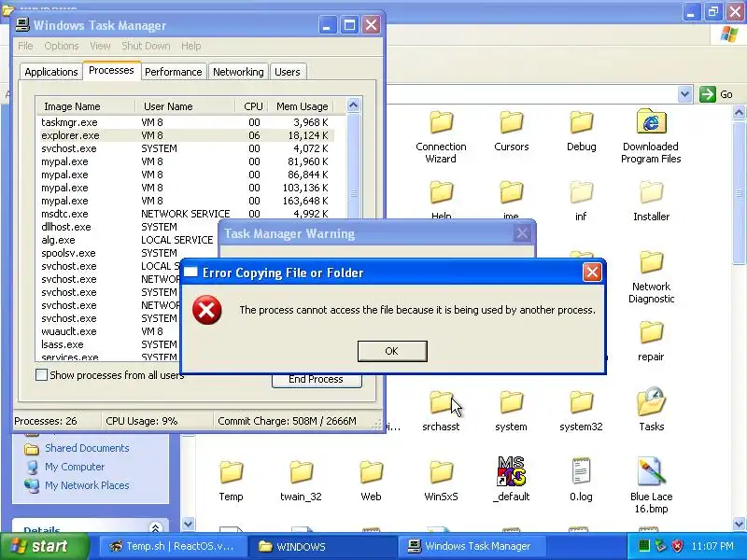Screen dimensions: 747x560
Task: Select the system32 folder icon
Action: click(x=581, y=402)
